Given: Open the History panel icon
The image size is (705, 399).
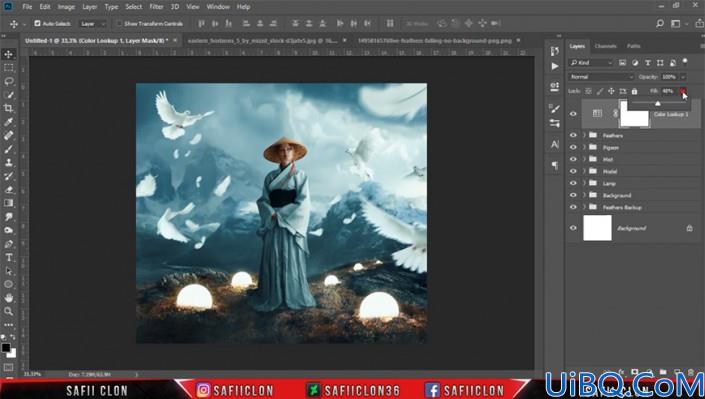Looking at the screenshot, I should tap(554, 51).
